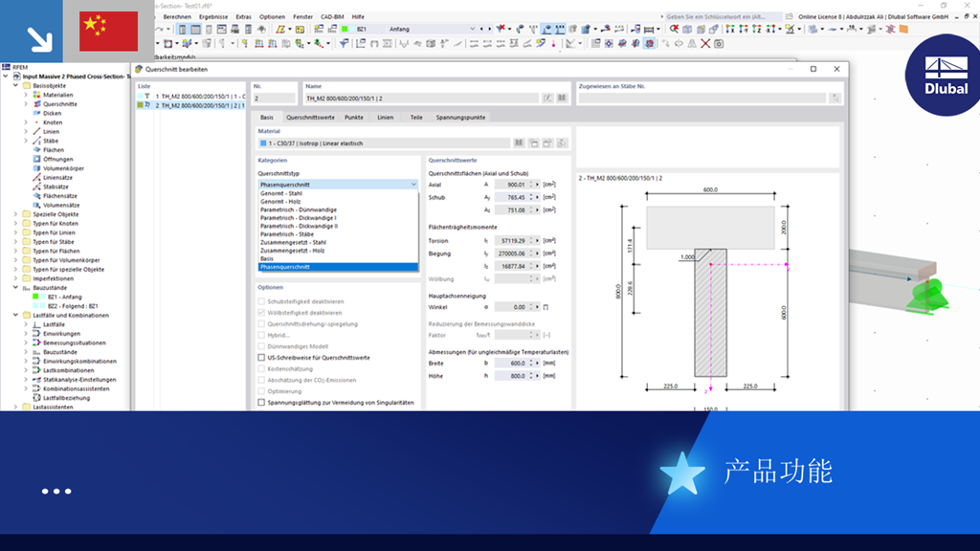Select Basis in Querschnittstyp list
This screenshot has height=551, width=980.
coord(338,258)
